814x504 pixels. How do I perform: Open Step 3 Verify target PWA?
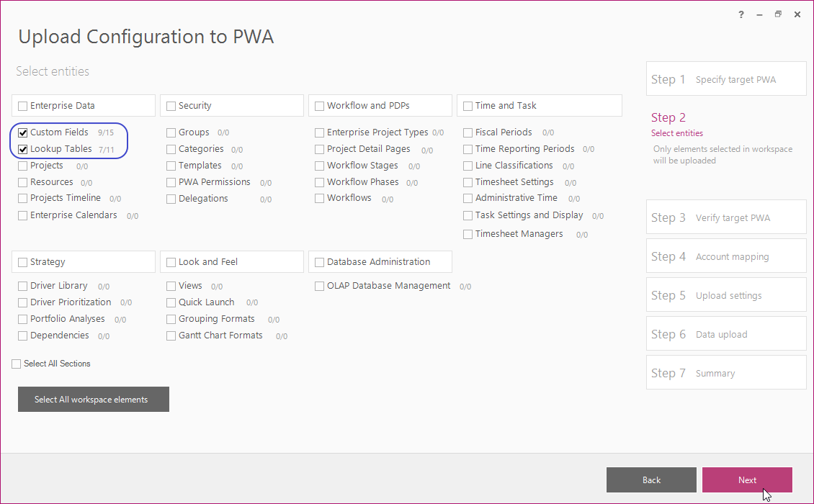(x=726, y=217)
